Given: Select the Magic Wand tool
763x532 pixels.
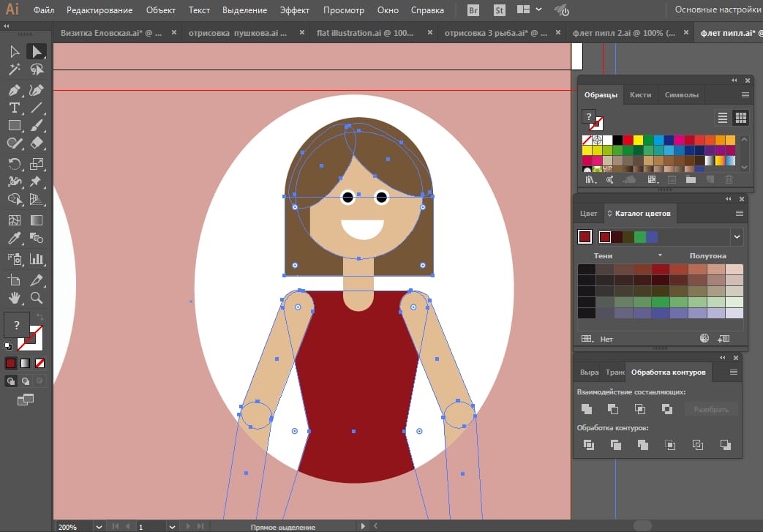Looking at the screenshot, I should [14, 70].
